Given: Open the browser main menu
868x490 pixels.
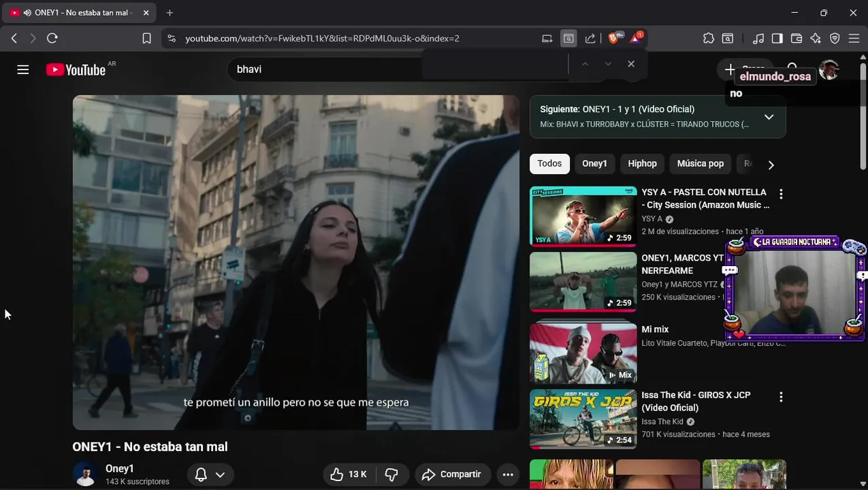Looking at the screenshot, I should tap(854, 39).
